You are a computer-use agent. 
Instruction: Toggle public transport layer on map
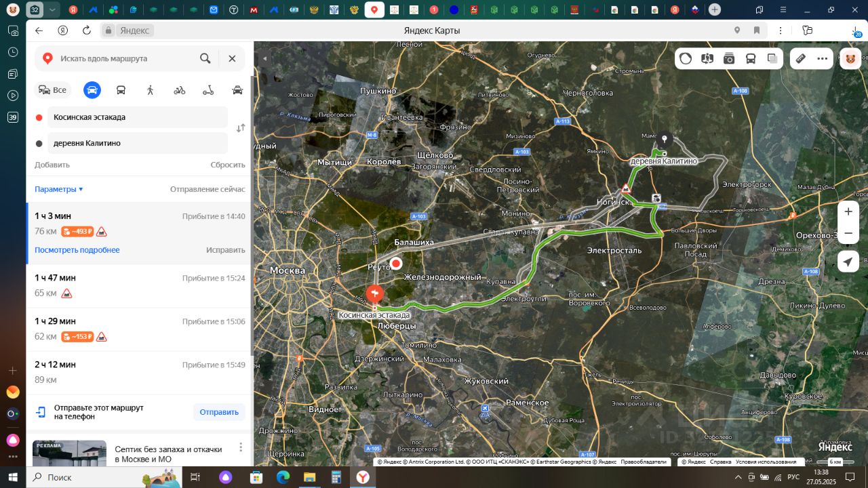751,58
